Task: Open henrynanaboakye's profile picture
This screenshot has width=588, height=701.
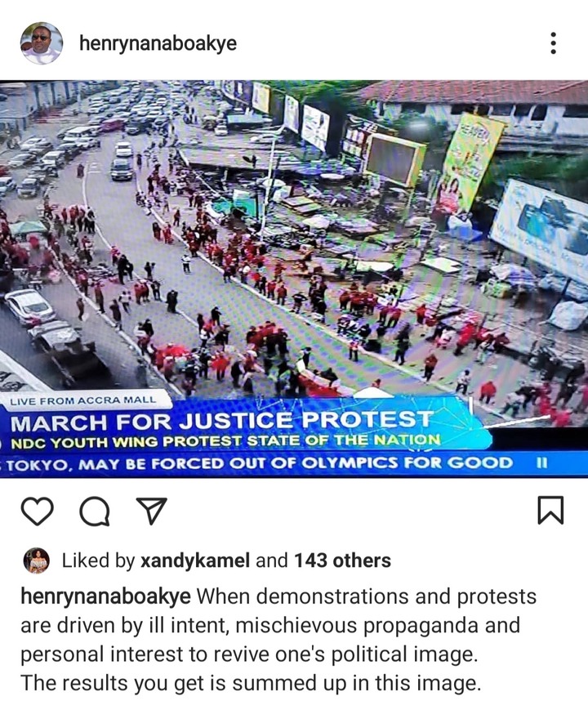Action: [x=41, y=43]
